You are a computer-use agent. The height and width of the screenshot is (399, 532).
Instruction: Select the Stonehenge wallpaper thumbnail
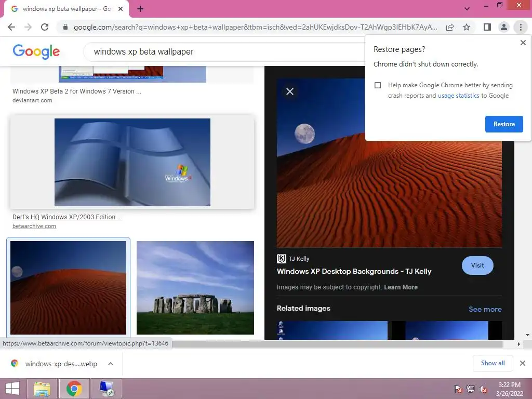pos(195,288)
